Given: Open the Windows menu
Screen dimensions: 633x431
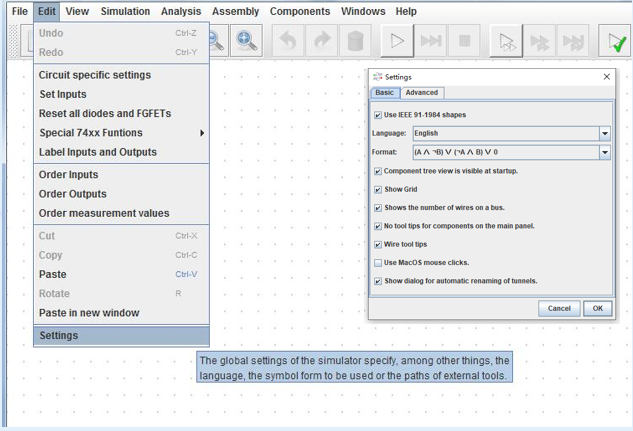Looking at the screenshot, I should point(363,11).
